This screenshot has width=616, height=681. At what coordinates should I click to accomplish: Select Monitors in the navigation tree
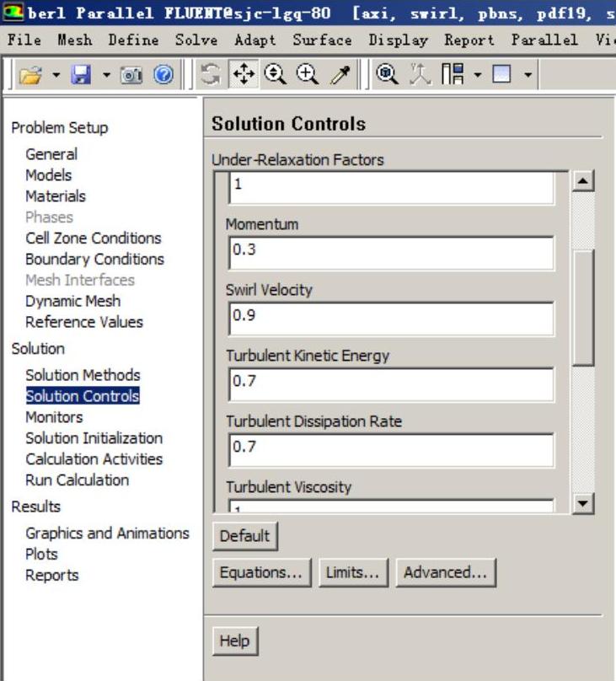click(x=54, y=417)
